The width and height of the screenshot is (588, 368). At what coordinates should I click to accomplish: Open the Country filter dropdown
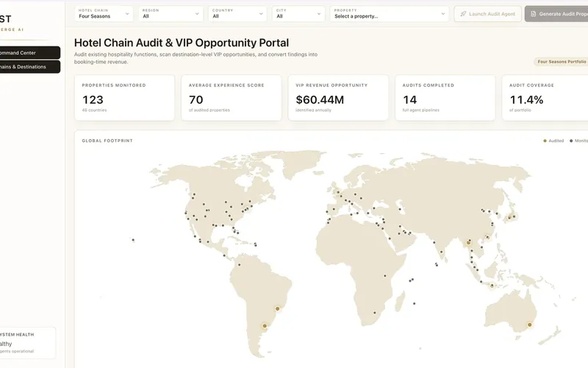click(x=237, y=14)
